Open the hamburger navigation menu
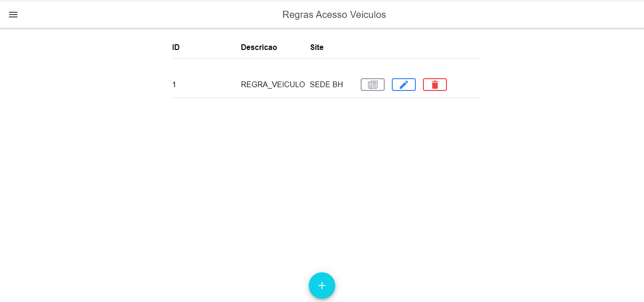Screen dimensions: 644x302 (x=13, y=15)
